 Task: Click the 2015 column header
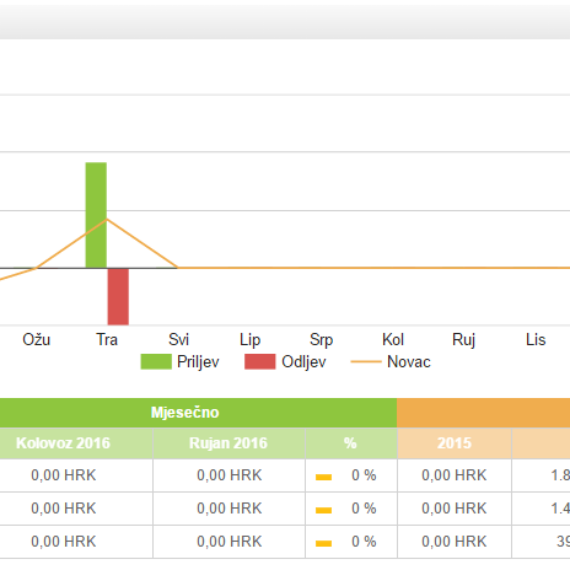tap(454, 443)
